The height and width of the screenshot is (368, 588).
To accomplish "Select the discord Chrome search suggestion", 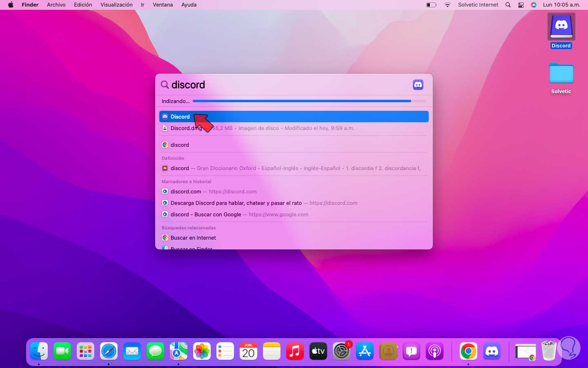I will pos(294,145).
